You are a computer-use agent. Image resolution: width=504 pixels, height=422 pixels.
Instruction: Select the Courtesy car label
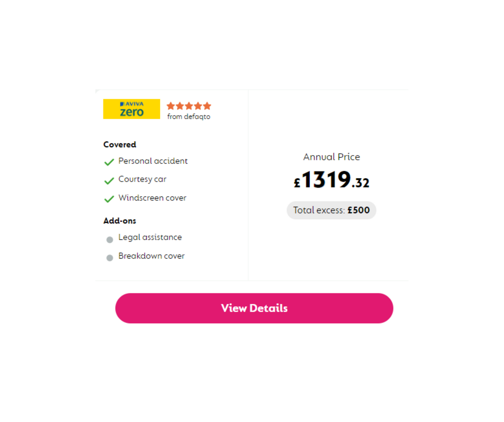(x=142, y=179)
